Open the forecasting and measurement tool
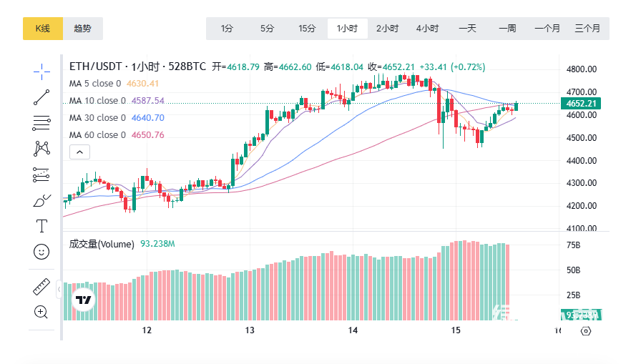Screen dimensions: 636x364 [x=41, y=174]
